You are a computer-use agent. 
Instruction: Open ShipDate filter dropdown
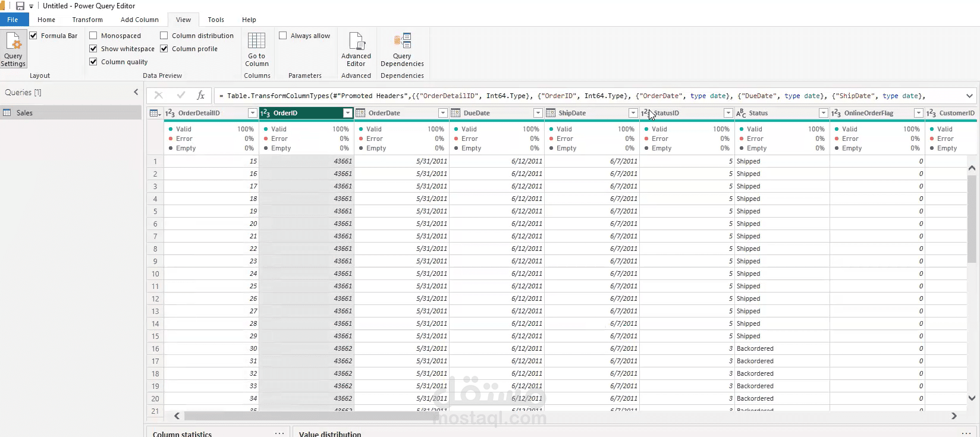point(633,113)
